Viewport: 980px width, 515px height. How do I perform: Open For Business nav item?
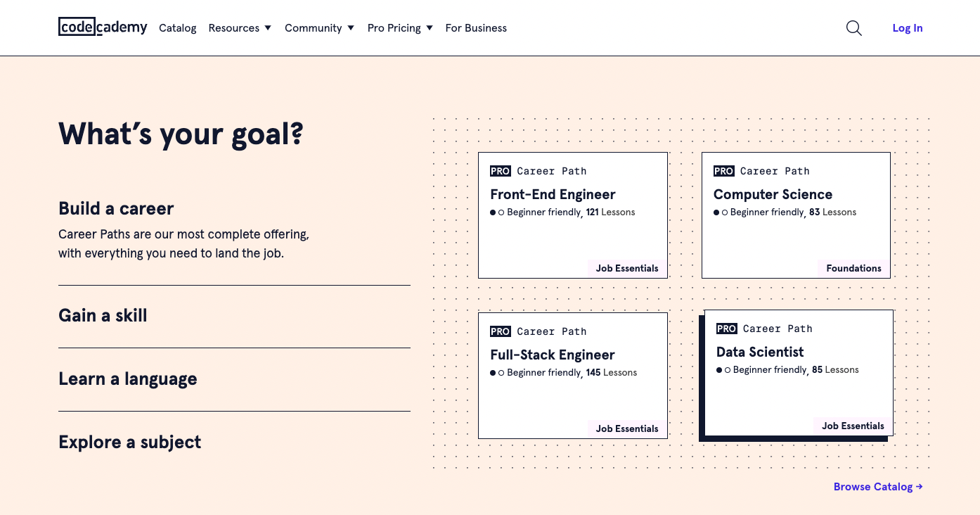(476, 28)
